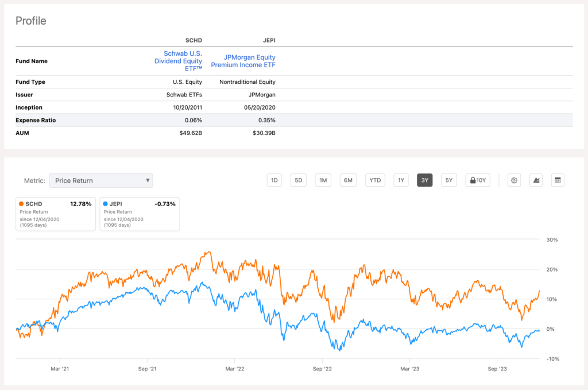588x390 pixels.
Task: Click the Profile section heading
Action: (x=31, y=21)
